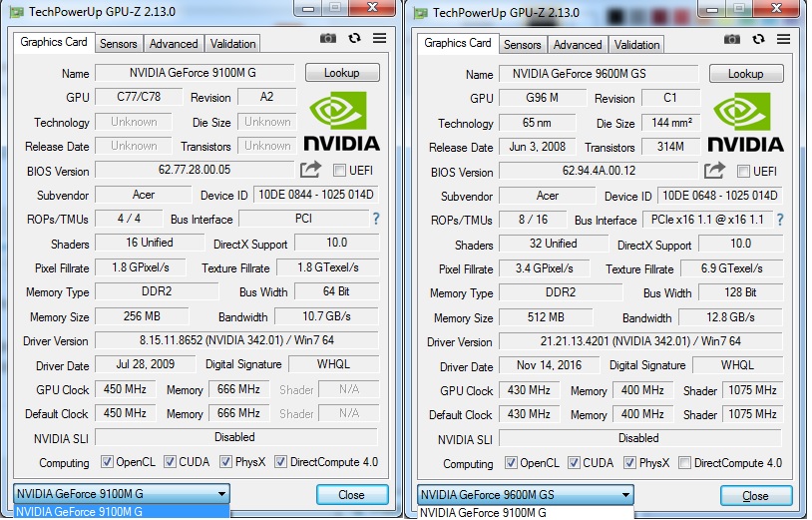Open hamburger menu in right GPU-Z window
Viewport: 812px width, 520px height.
783,39
